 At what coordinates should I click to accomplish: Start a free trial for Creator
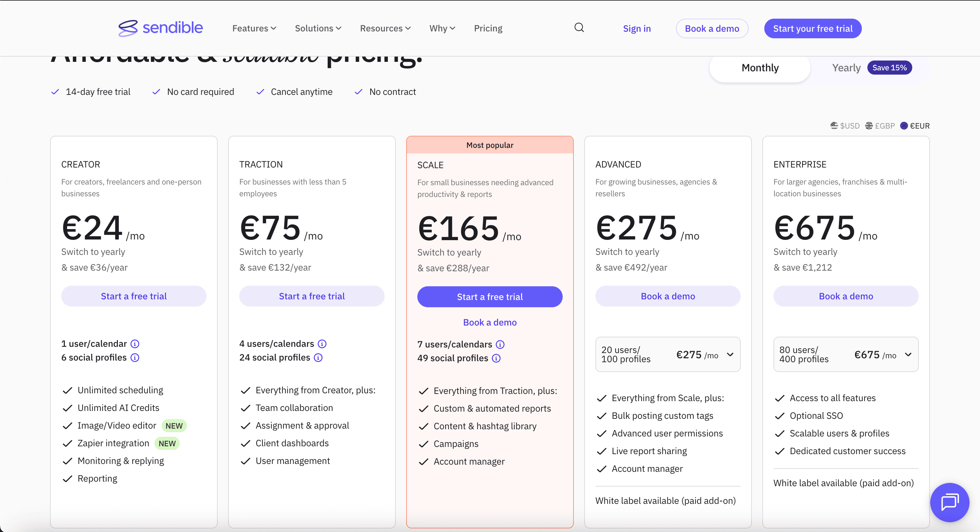click(x=134, y=296)
